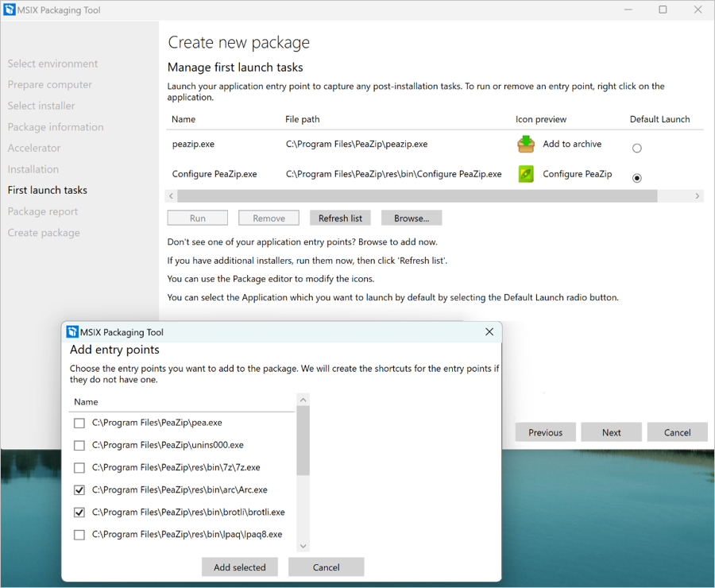Click the File path column header
Screen dimensions: 715x588
click(303, 119)
